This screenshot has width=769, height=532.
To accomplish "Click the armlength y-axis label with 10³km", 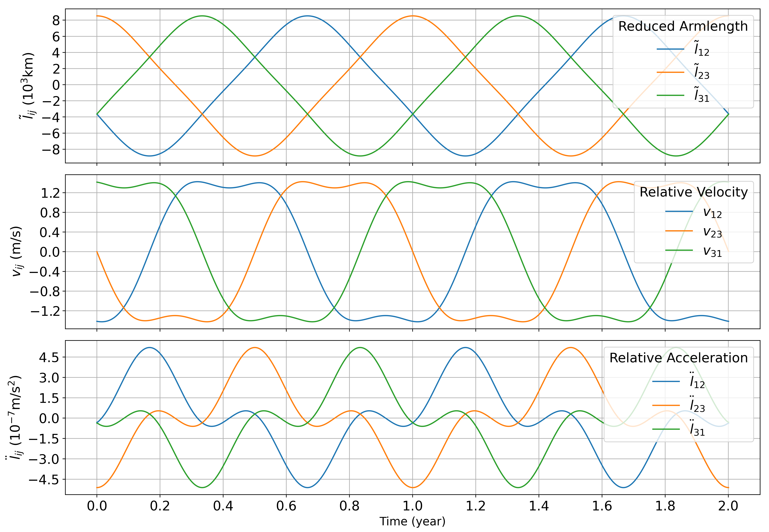I will tap(27, 86).
